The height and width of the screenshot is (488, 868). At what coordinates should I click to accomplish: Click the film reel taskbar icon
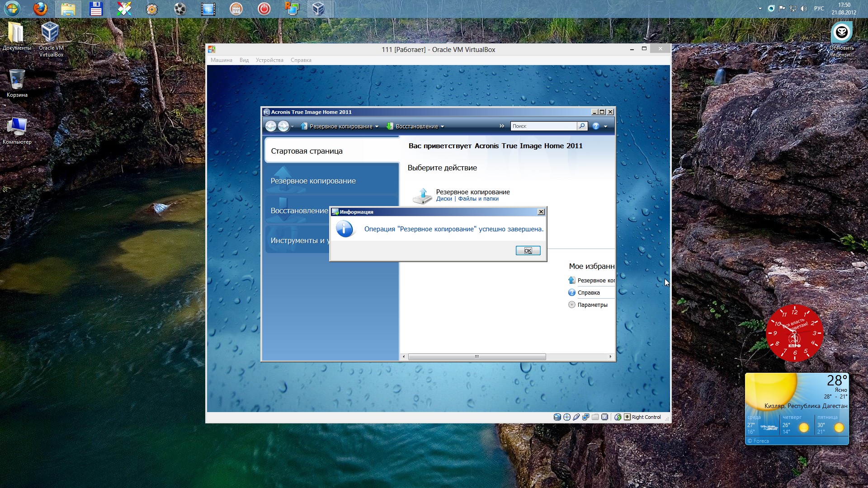coord(180,9)
